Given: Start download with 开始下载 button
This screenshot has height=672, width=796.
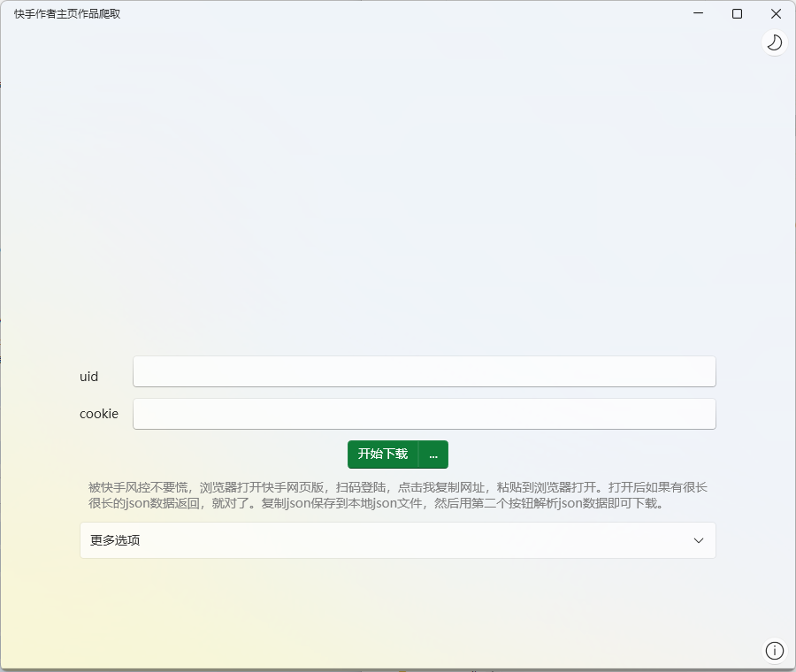Looking at the screenshot, I should (383, 454).
